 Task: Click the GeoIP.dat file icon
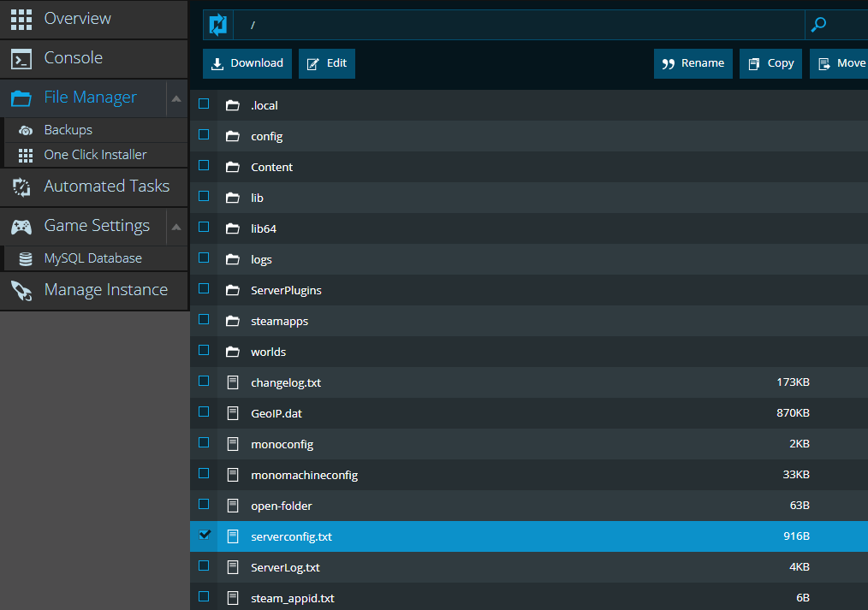click(x=233, y=413)
